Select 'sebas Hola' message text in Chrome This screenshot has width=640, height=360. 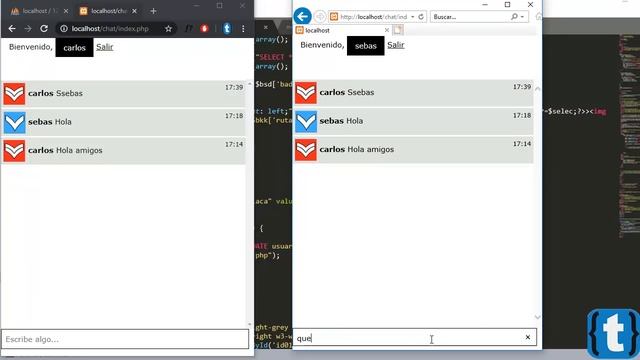(x=50, y=122)
